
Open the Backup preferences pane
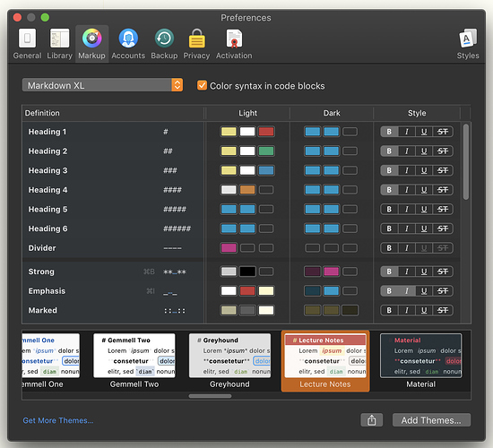tap(164, 44)
